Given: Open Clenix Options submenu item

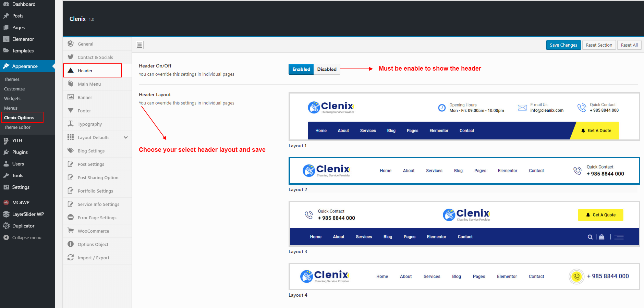Looking at the screenshot, I should 19,118.
